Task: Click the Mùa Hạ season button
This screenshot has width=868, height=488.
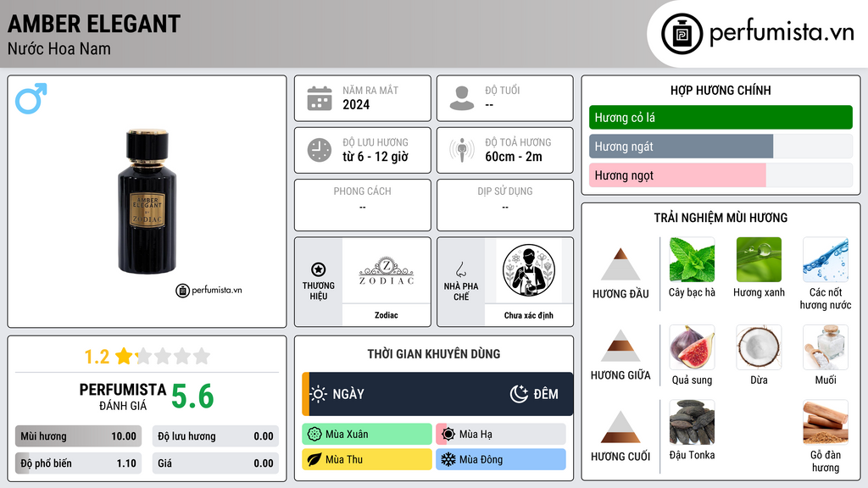Action: tap(501, 435)
